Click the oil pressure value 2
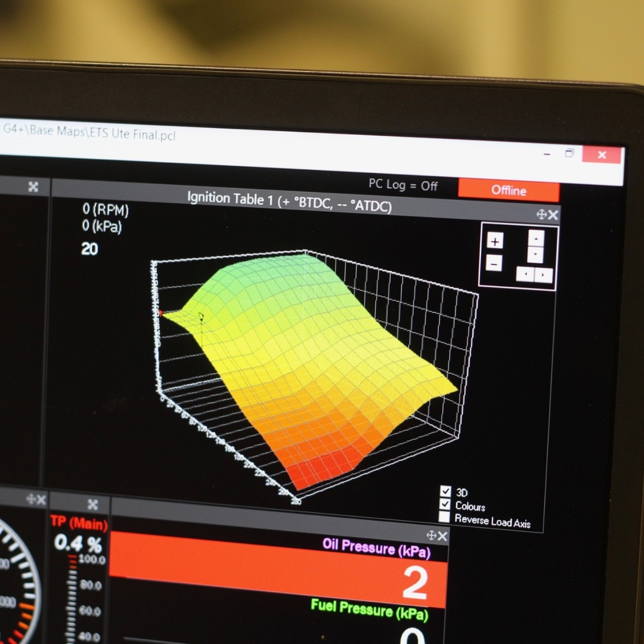644x644 pixels. tap(415, 583)
